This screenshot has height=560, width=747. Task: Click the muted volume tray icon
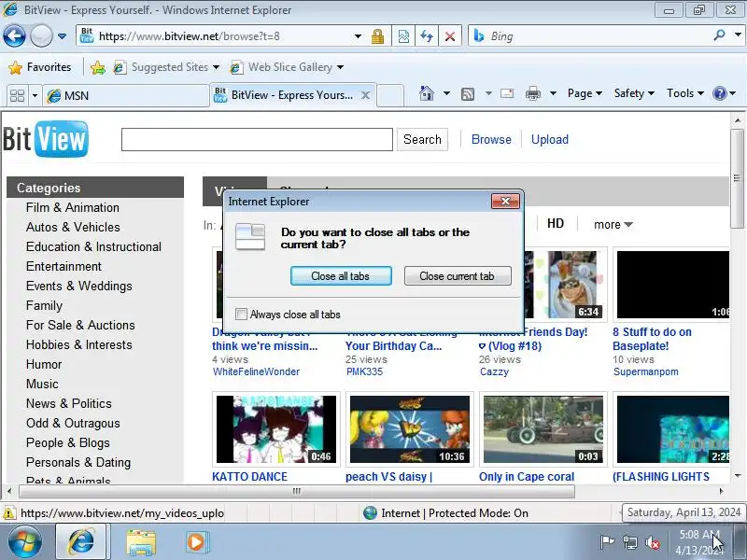coord(652,542)
